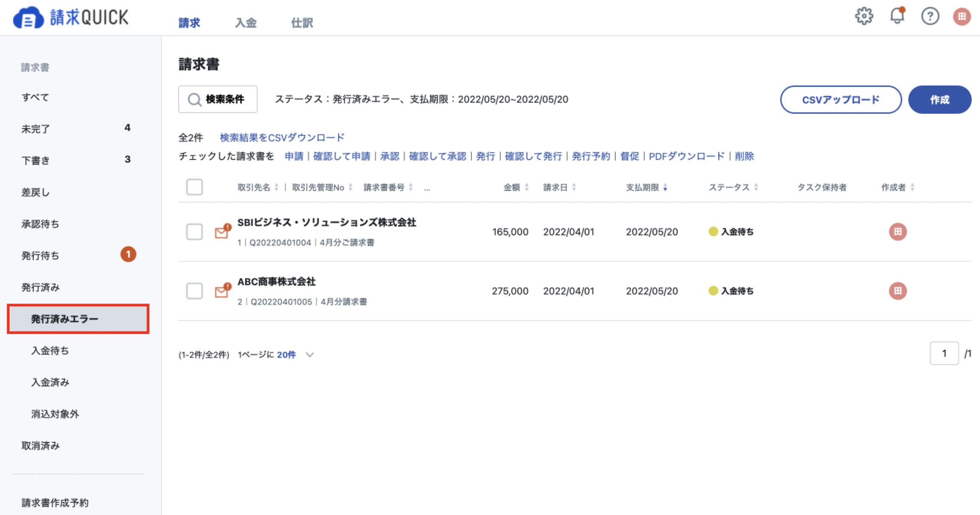The height and width of the screenshot is (515, 980).
Task: Click the creator avatar in the SBI row
Action: coord(898,232)
